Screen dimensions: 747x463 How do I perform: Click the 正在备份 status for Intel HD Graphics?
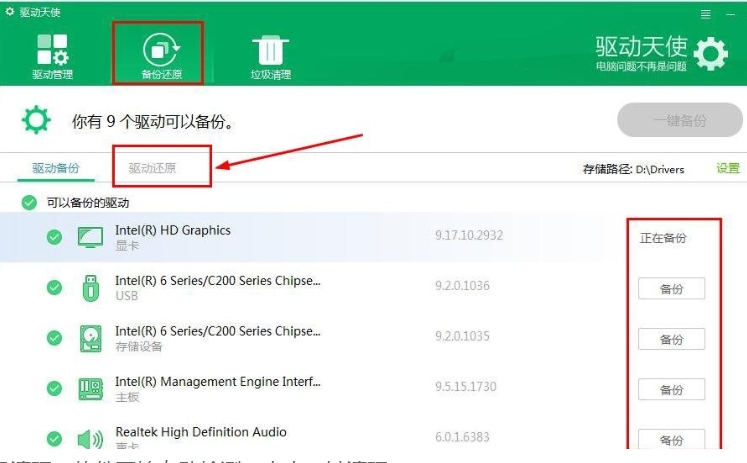[x=663, y=238]
